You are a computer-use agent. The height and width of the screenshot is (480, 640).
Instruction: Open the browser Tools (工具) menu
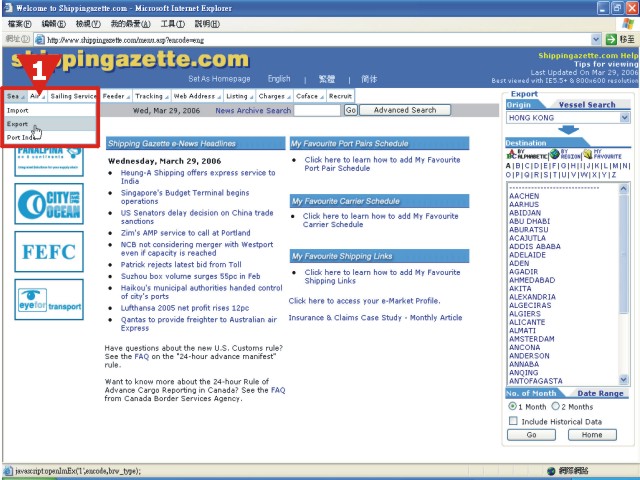(x=172, y=24)
